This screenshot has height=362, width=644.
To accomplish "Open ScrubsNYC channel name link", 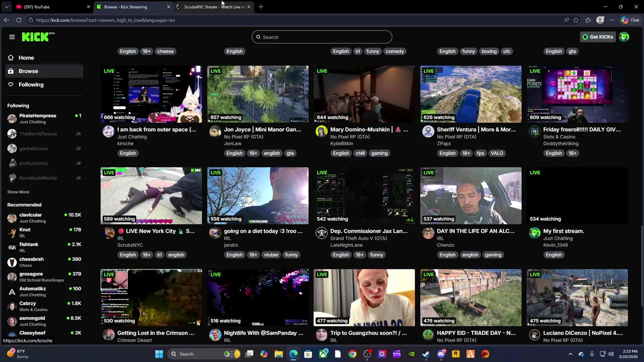I will [130, 245].
